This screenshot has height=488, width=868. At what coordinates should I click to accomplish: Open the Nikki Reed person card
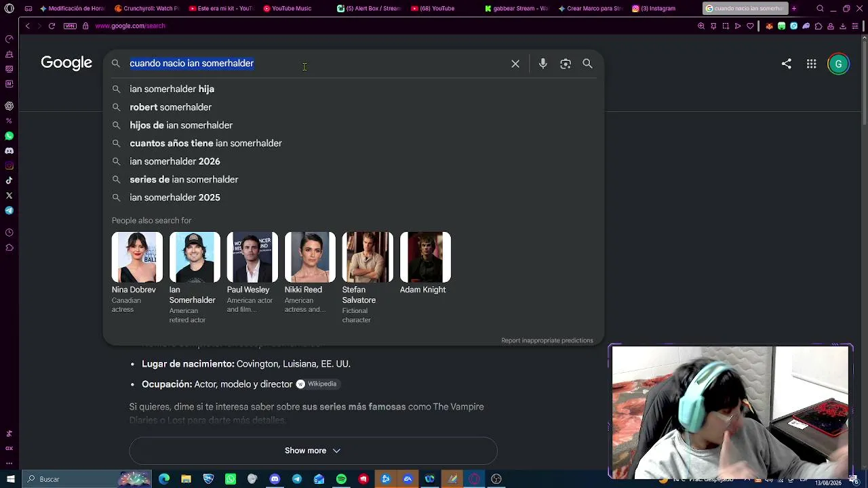click(x=310, y=272)
